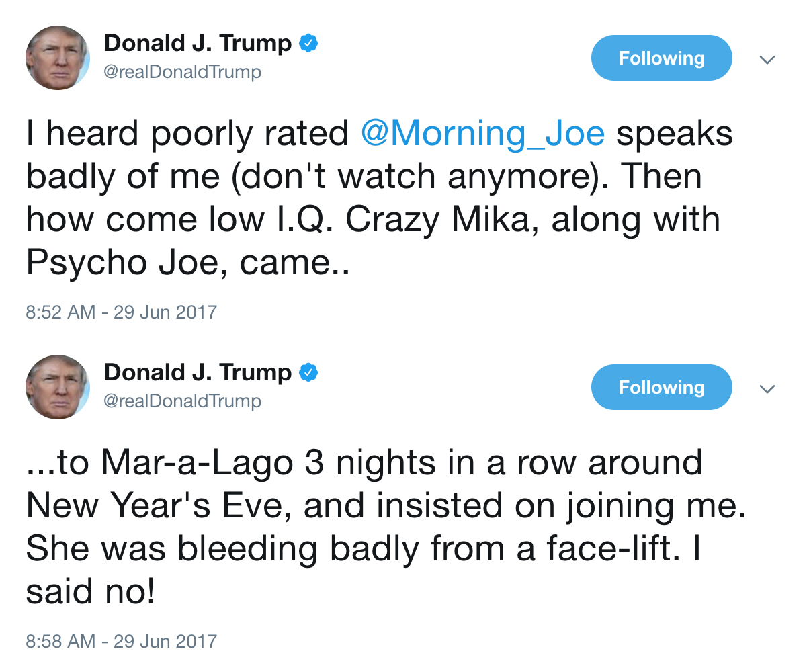Image resolution: width=809 pixels, height=672 pixels.
Task: Open @realDonaldTrump handle on the Morning_Joe tweet
Action: pyautogui.click(x=182, y=72)
